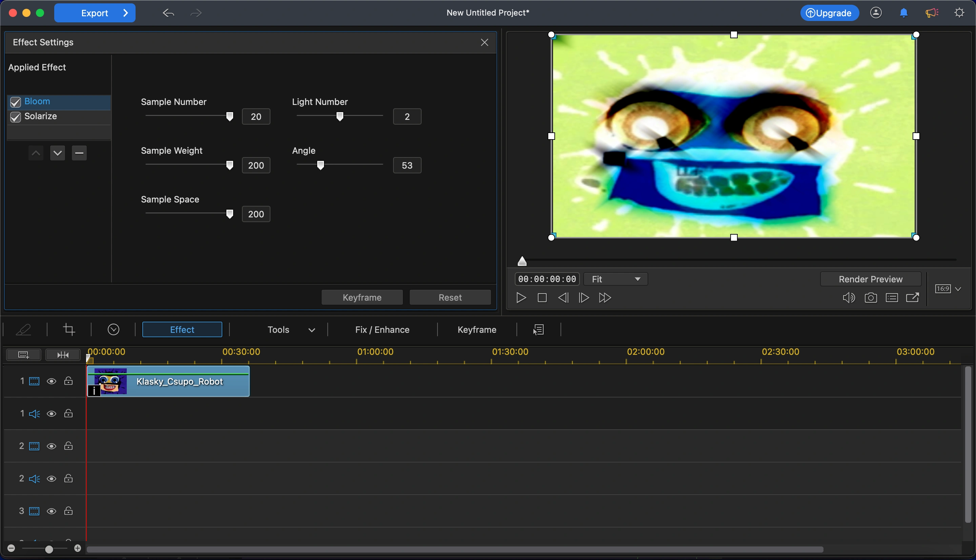This screenshot has width=976, height=560.
Task: Open the Fit zoom dropdown
Action: coord(615,279)
